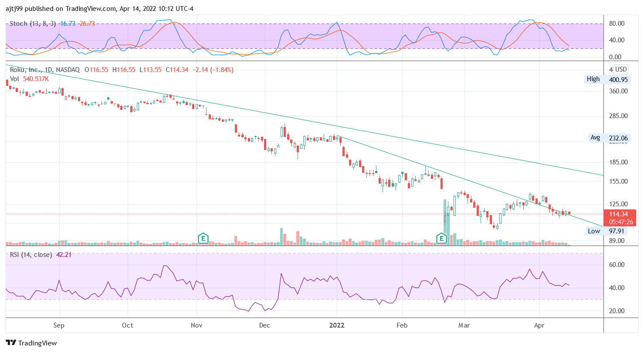Click the Mar label on the time axis

pyautogui.click(x=465, y=325)
